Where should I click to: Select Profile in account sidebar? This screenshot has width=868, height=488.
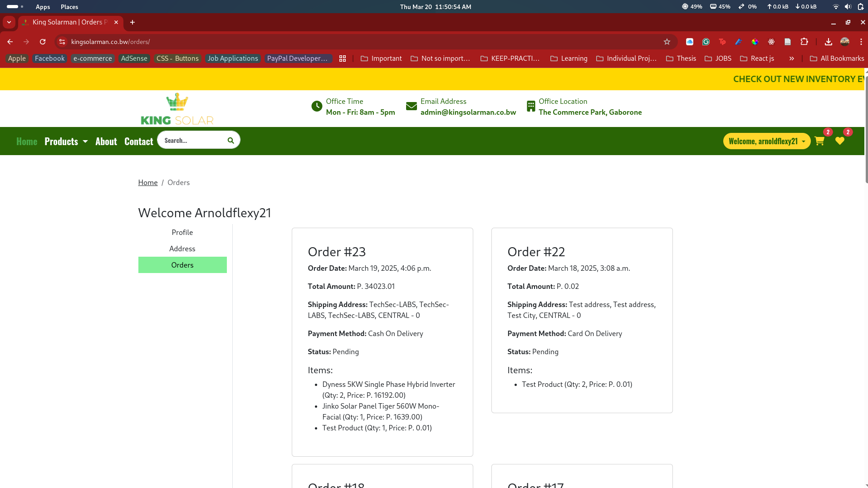point(182,232)
